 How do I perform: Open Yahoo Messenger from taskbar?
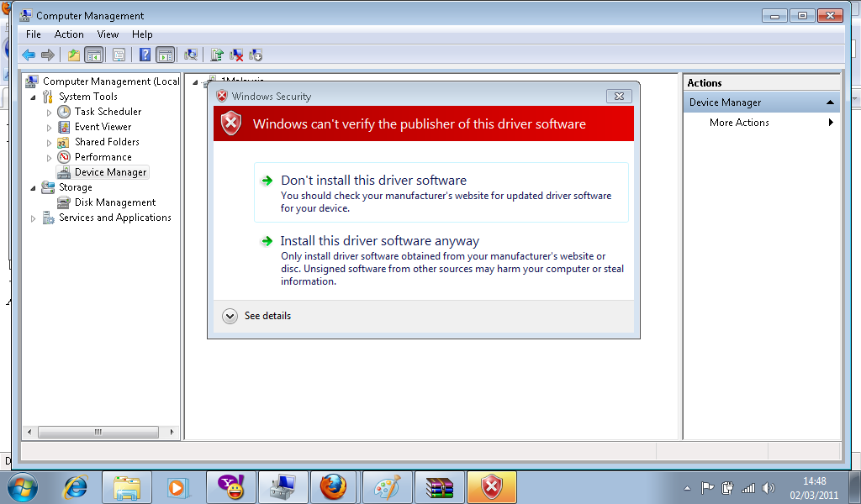coord(231,487)
